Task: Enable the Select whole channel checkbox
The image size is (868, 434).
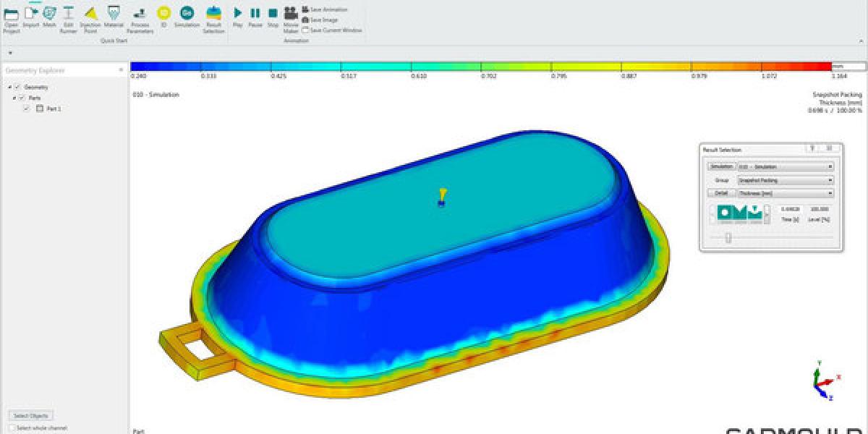Action: [x=11, y=428]
